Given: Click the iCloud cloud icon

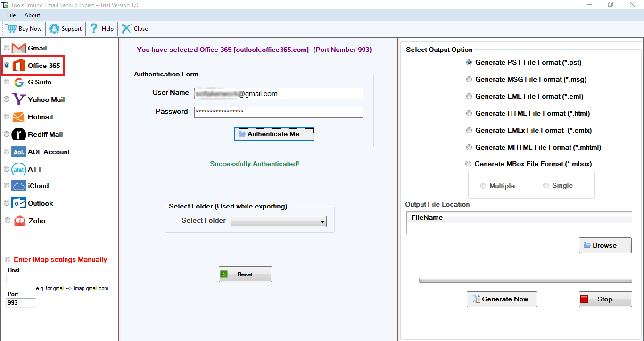Looking at the screenshot, I should coord(19,186).
